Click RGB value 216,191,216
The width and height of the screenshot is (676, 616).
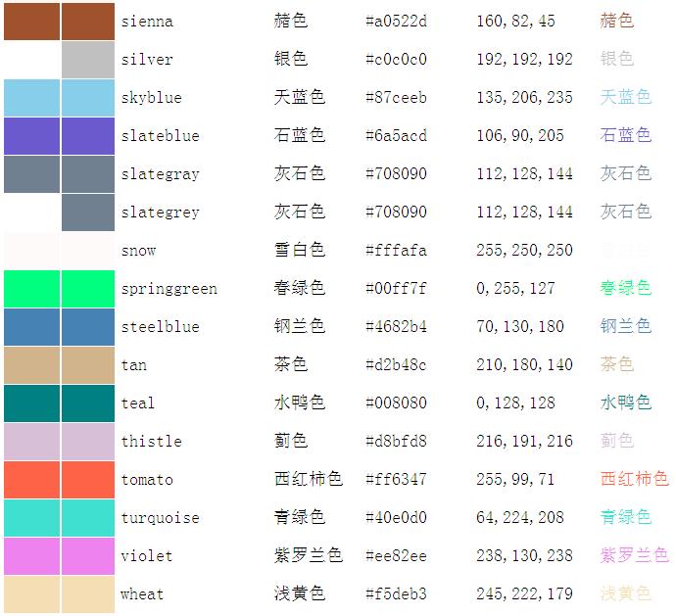click(x=525, y=442)
